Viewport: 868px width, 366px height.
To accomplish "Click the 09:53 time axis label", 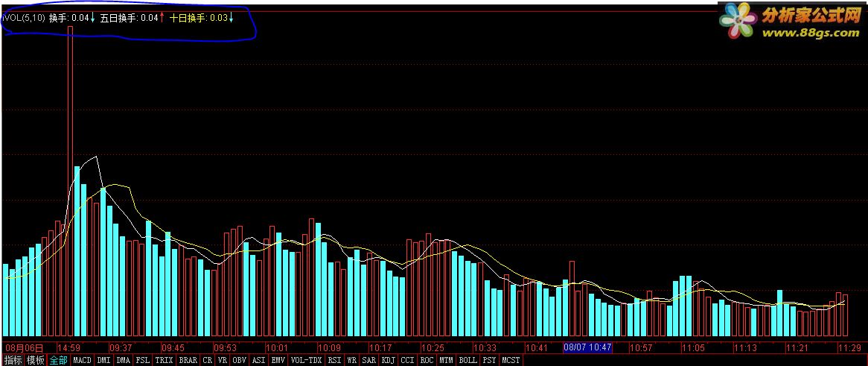I will click(x=226, y=347).
